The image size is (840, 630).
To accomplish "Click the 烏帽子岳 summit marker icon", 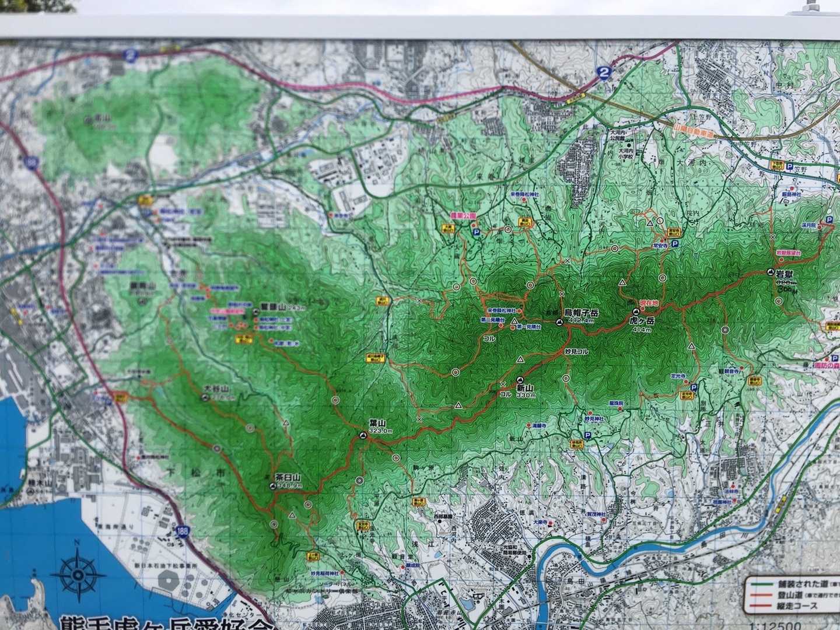I will click(x=559, y=321).
